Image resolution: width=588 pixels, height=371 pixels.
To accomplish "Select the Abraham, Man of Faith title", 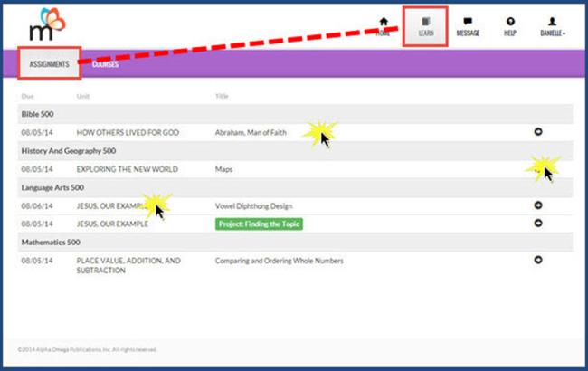I will tap(251, 132).
